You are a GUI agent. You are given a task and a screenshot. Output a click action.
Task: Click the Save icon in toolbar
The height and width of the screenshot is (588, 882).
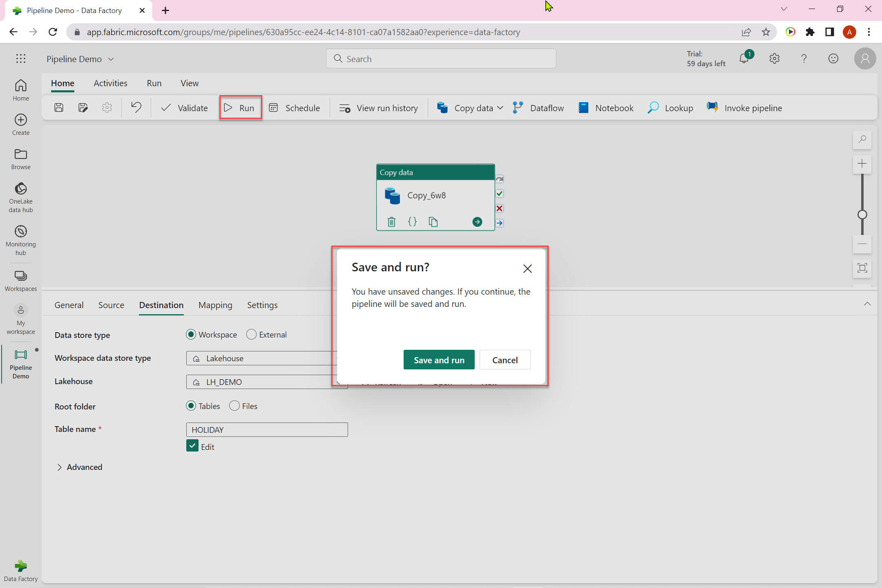[x=59, y=108]
